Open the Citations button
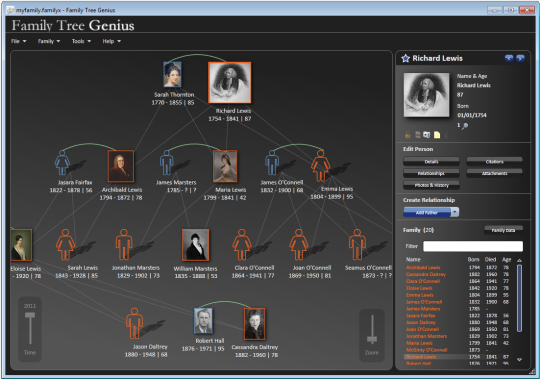The width and height of the screenshot is (540, 379). click(x=495, y=161)
